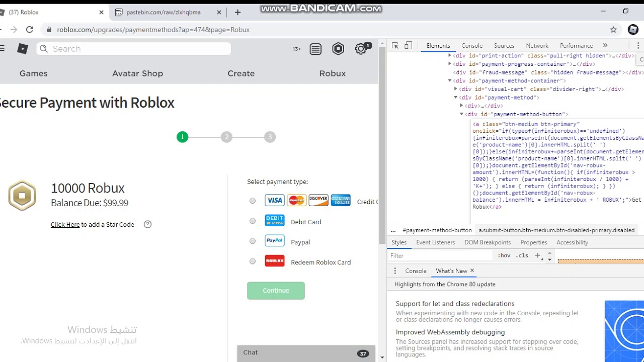Open the Chrome profile avatar
This screenshot has width=644, height=362.
(x=633, y=30)
